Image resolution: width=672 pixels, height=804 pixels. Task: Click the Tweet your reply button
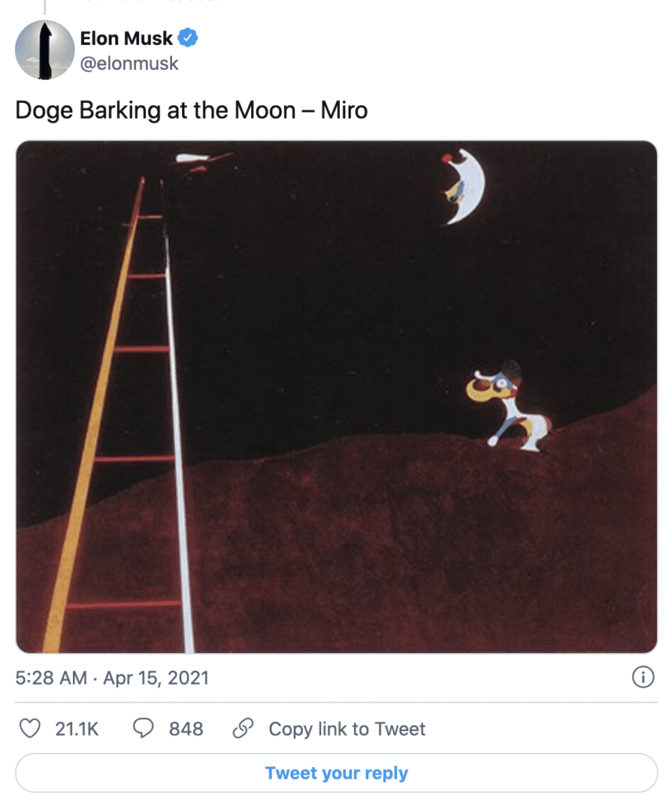tap(336, 773)
